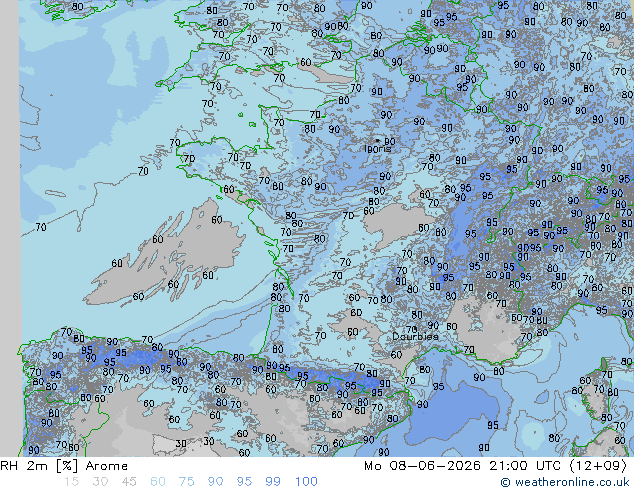Click legend value 45
This screenshot has height=490, width=634.
coord(129,482)
